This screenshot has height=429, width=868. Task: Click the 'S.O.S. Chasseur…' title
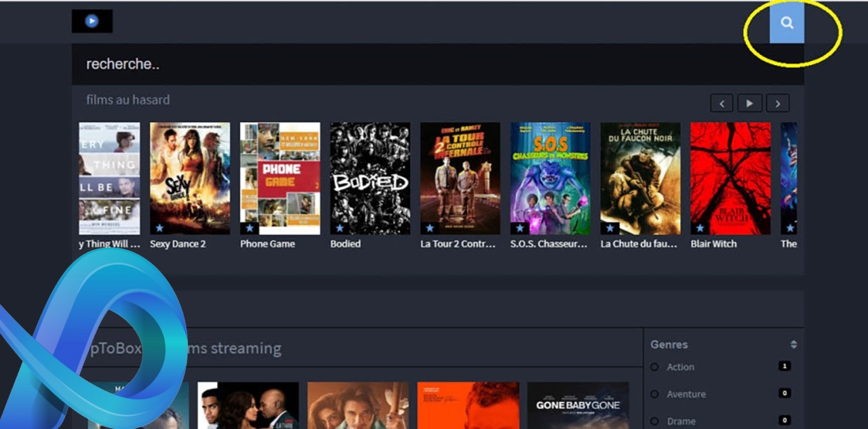549,244
